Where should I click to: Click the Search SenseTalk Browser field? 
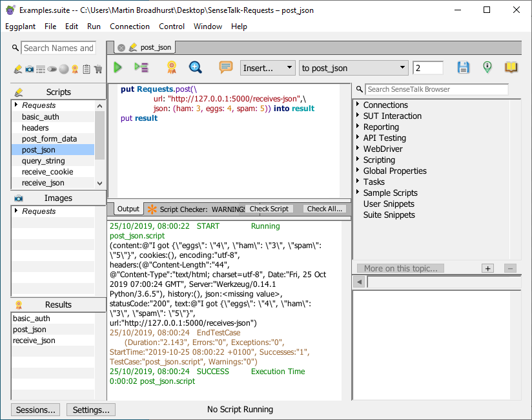click(x=437, y=89)
